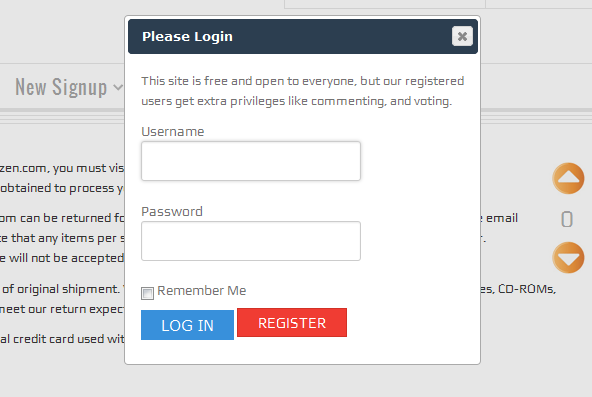Click the CD-ROMs text behind the dialog
The height and width of the screenshot is (397, 592).
tap(527, 289)
